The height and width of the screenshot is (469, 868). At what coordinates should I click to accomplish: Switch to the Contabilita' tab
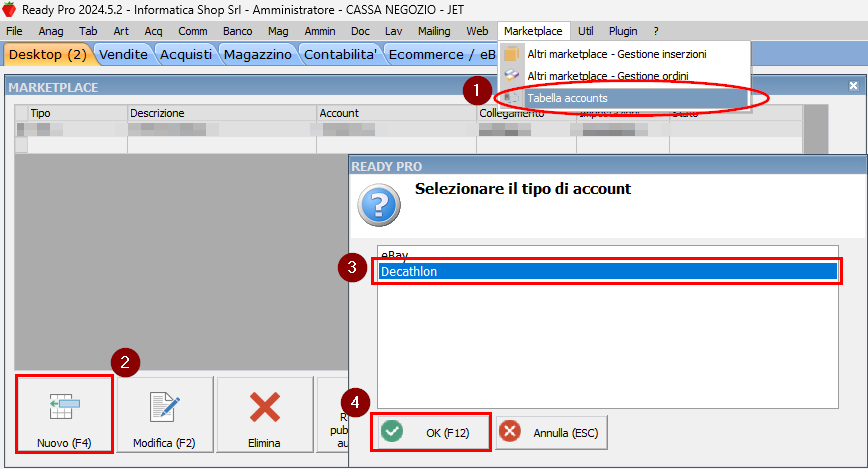340,54
